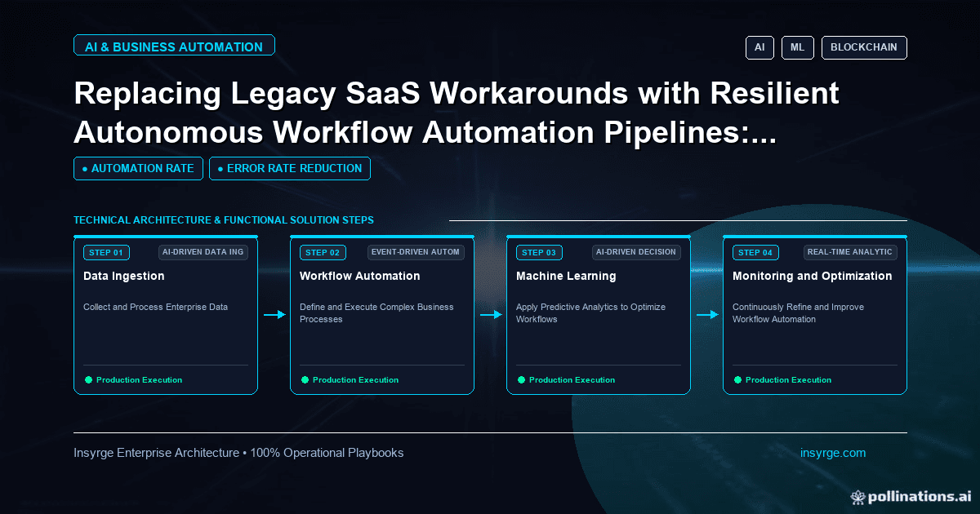Click the ERROR RATE REDUCTION metric badge
The width and height of the screenshot is (980, 514).
point(290,168)
